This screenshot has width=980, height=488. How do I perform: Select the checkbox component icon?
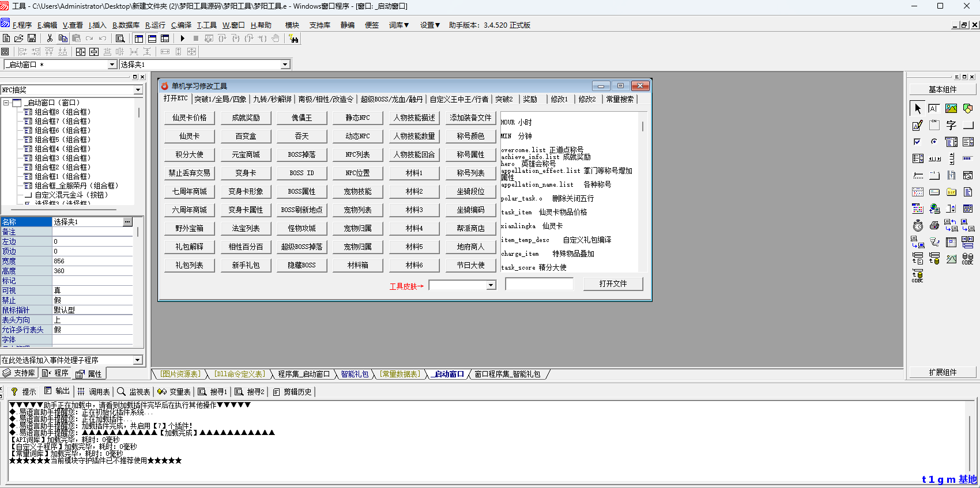(918, 142)
